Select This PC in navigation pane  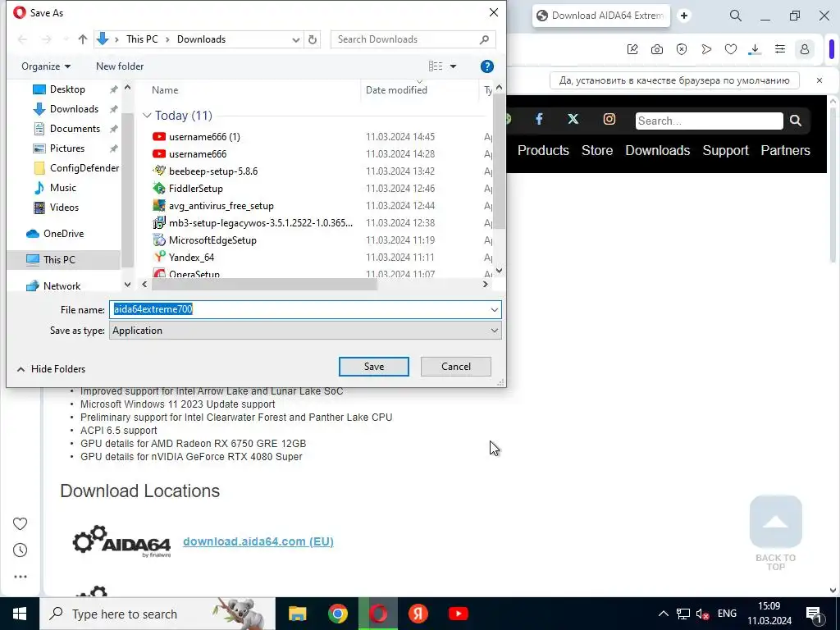[59, 260]
